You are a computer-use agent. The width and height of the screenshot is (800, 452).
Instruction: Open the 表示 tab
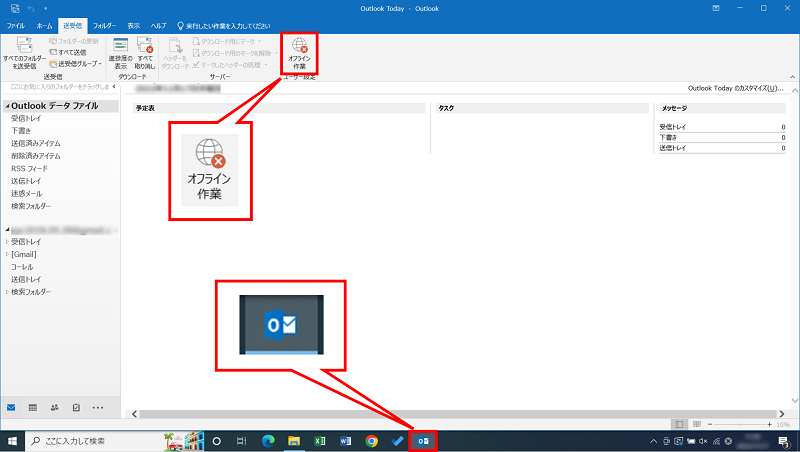coord(134,26)
